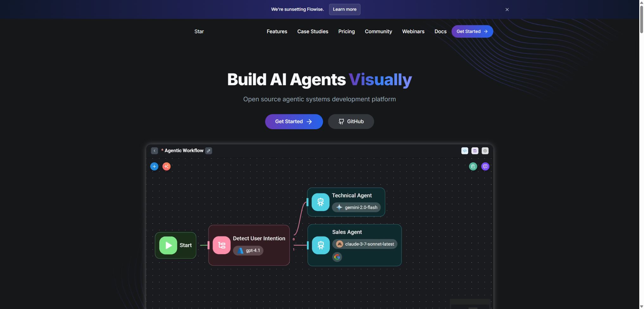This screenshot has width=644, height=309.
Task: Go to the Pricing page
Action: click(x=346, y=31)
